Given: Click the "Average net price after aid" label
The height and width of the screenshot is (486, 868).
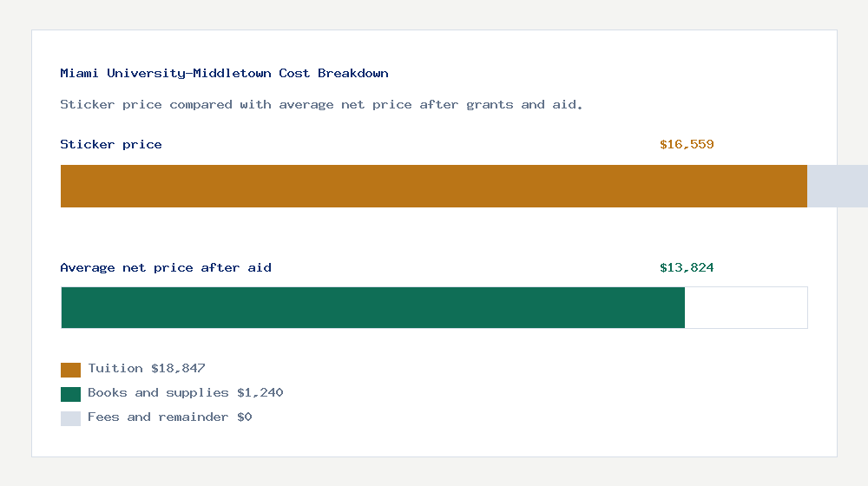Looking at the screenshot, I should (166, 268).
